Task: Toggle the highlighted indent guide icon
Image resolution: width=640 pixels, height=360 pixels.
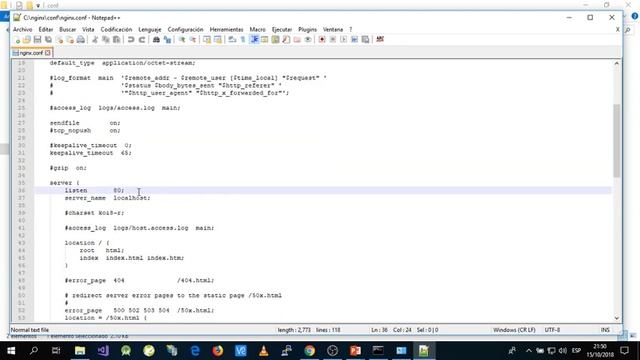Action: click(x=254, y=40)
